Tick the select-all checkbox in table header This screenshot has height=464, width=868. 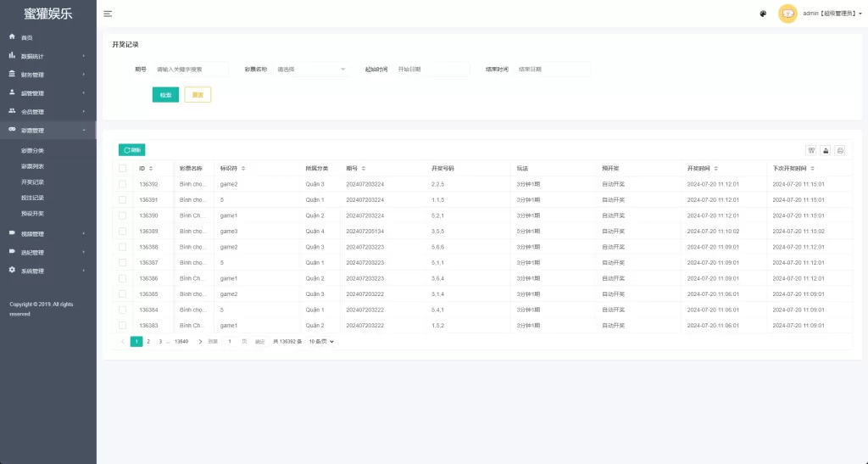point(122,168)
